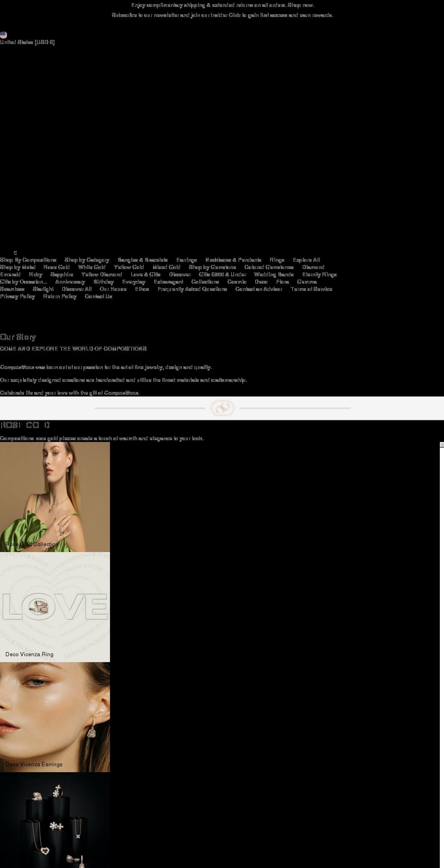Open Rose Gold Collection image card
Screen dimensions: 444x868
pyautogui.click(x=55, y=497)
